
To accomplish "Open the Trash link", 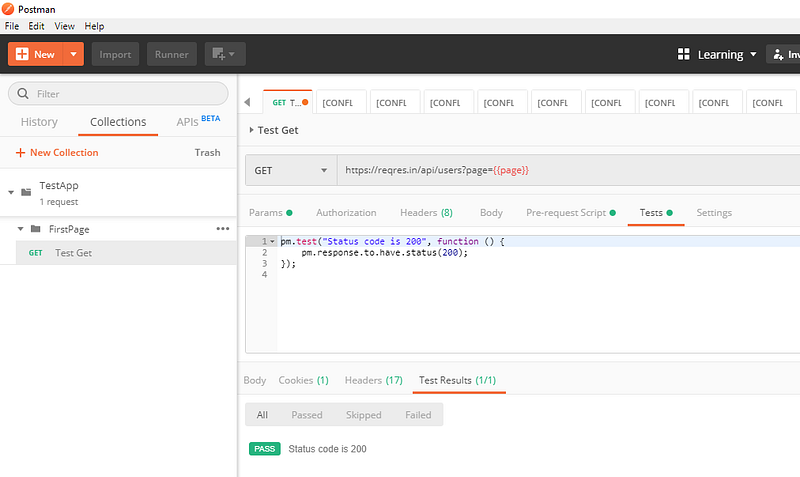I will click(x=207, y=153).
